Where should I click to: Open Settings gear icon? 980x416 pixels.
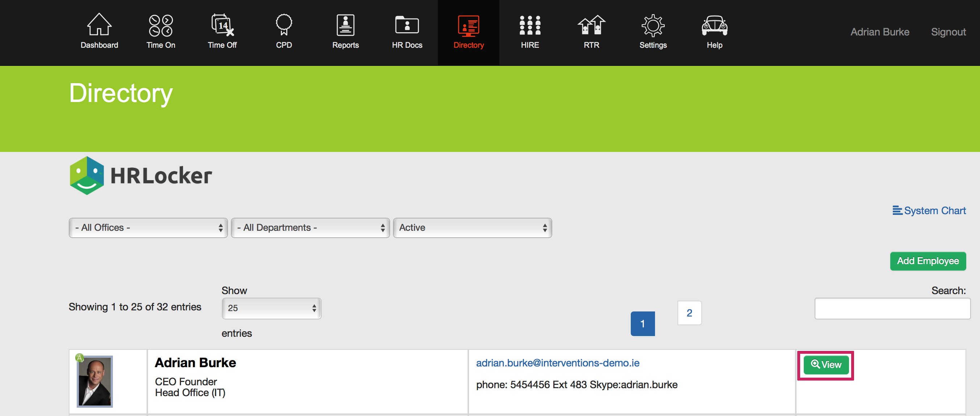pos(653,25)
